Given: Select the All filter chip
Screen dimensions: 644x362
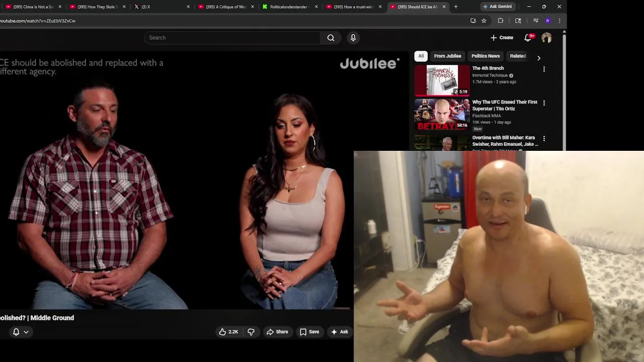Looking at the screenshot, I should pyautogui.click(x=421, y=56).
